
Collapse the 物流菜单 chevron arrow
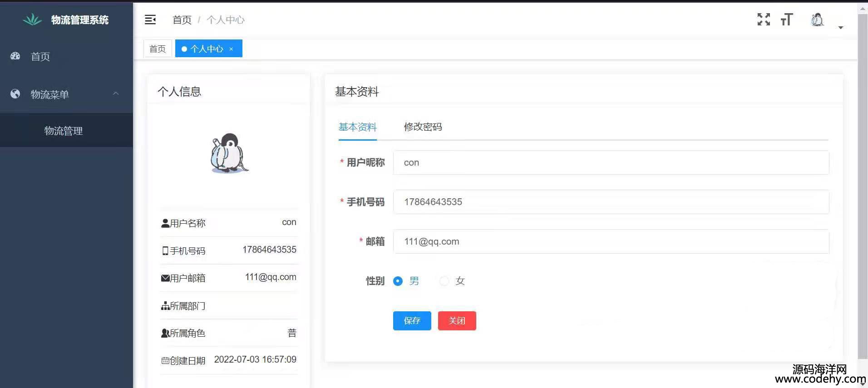coord(116,93)
